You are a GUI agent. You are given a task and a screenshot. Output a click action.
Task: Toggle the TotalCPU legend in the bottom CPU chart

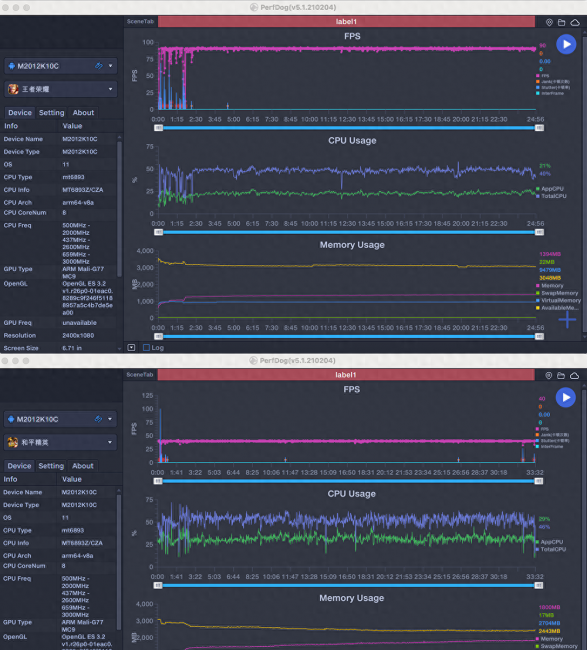pos(551,549)
